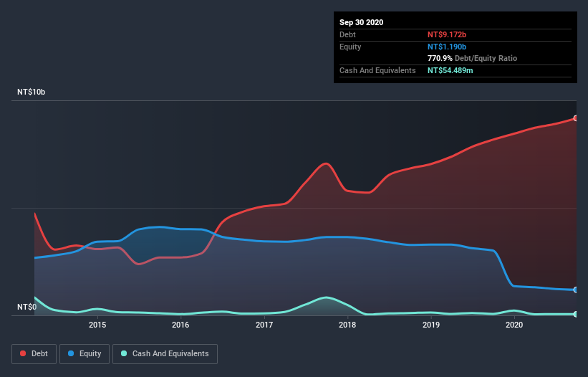This screenshot has width=588, height=377.
Task: Click the Sep 30 2020 tooltip date
Action: (x=362, y=22)
